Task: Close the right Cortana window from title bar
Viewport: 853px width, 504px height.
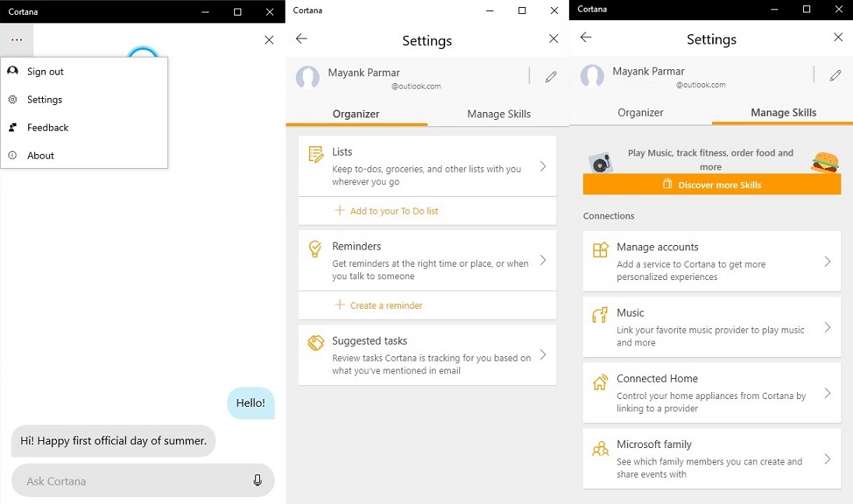Action: tap(838, 9)
